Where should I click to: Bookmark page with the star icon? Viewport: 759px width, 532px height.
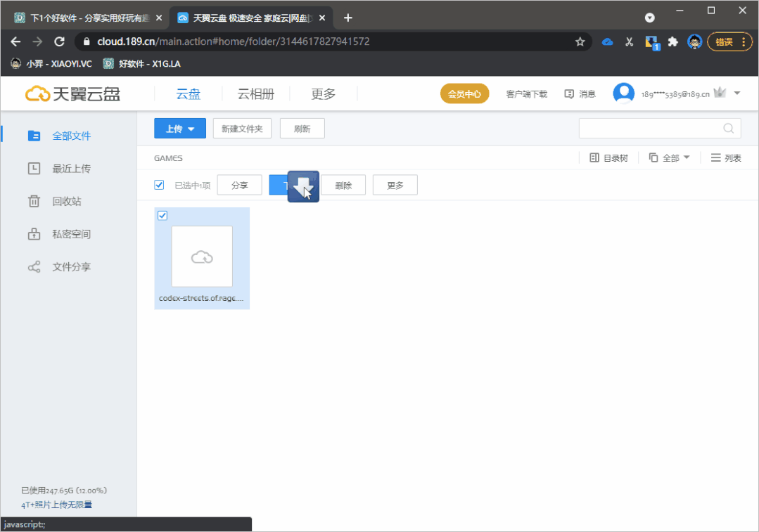tap(580, 41)
